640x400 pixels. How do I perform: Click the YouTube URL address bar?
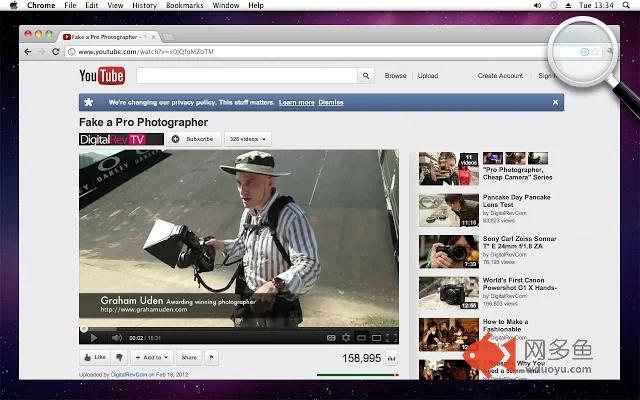[310, 52]
